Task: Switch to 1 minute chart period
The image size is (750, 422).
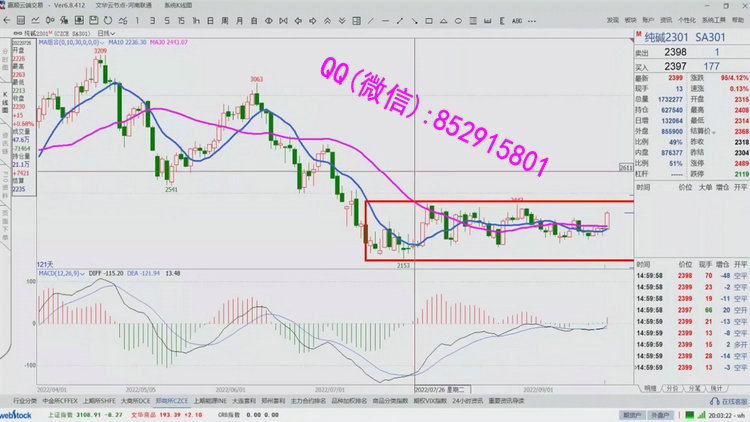Action: pyautogui.click(x=137, y=20)
